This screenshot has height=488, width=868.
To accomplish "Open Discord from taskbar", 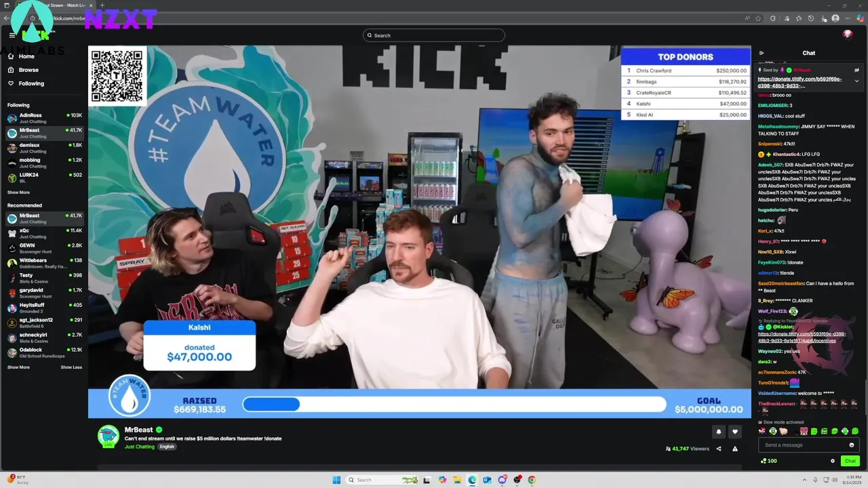I will [x=502, y=480].
